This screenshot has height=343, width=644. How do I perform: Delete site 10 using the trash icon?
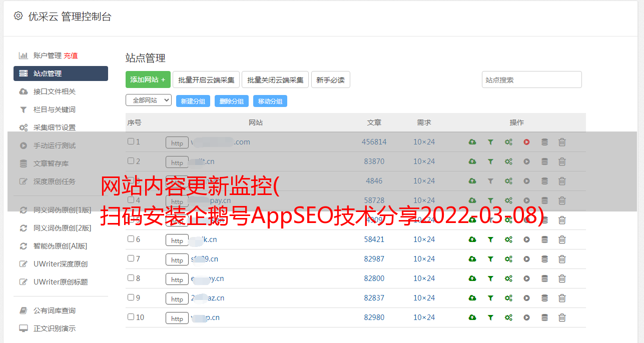(x=562, y=317)
